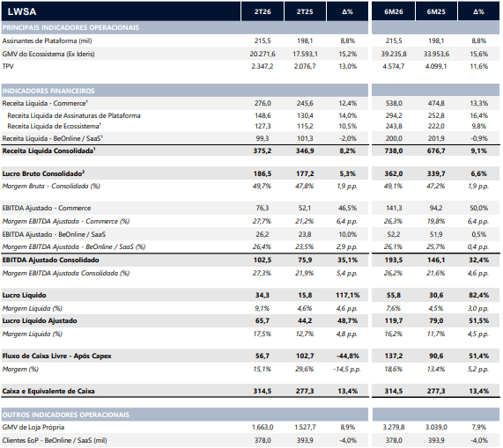Select 'Receita Líquida Consolidada' row label
The width and height of the screenshot is (503, 448).
click(48, 151)
